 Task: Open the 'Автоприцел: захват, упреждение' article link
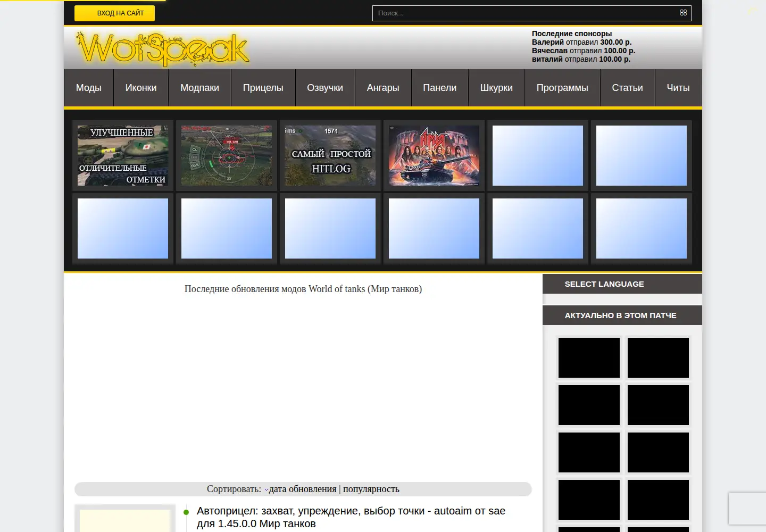pyautogui.click(x=351, y=517)
